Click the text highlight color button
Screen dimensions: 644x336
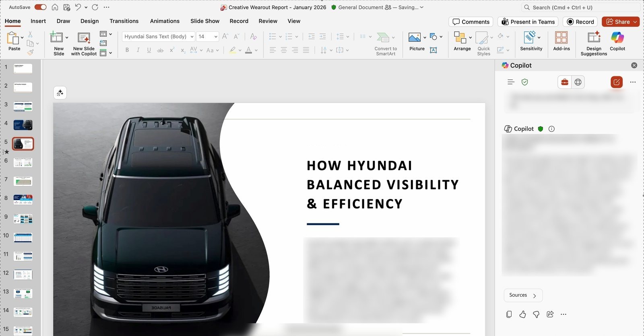233,50
